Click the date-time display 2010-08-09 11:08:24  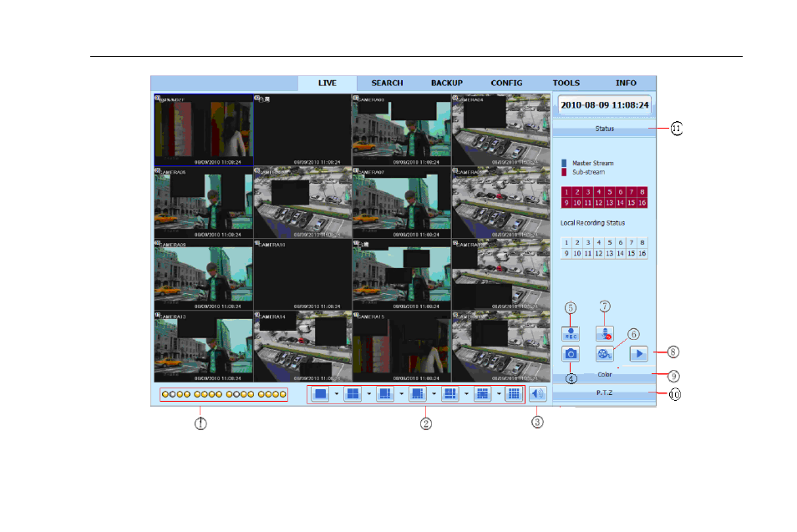click(604, 105)
